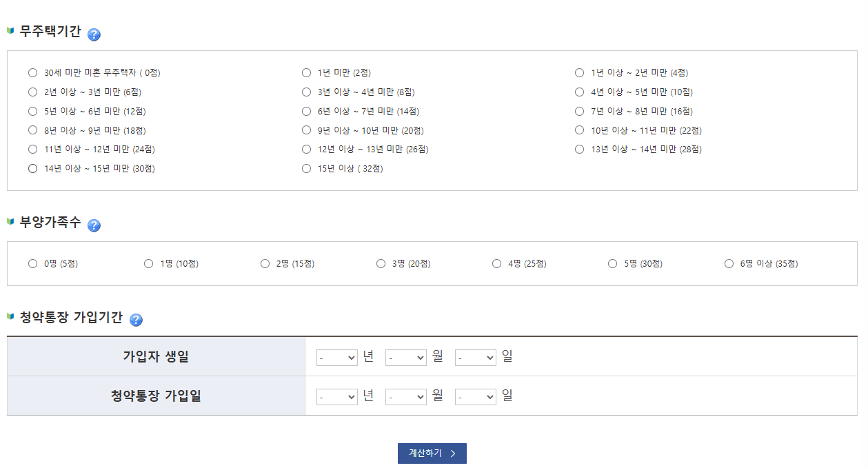Select the 30세 미만 미혼 무주택자 (0점) option
Viewport: 868px width, 470px height.
32,72
